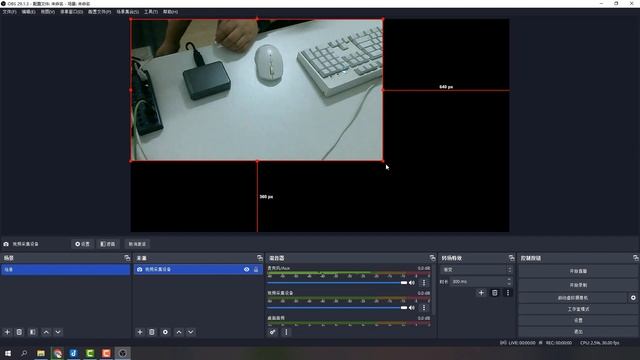The width and height of the screenshot is (640, 360).
Task: Click the deactivate (取消激活) source toolbar button
Action: tap(137, 244)
